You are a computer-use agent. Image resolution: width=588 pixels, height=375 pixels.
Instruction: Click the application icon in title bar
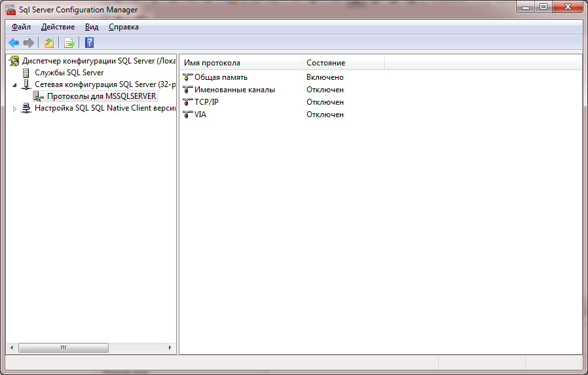click(10, 9)
